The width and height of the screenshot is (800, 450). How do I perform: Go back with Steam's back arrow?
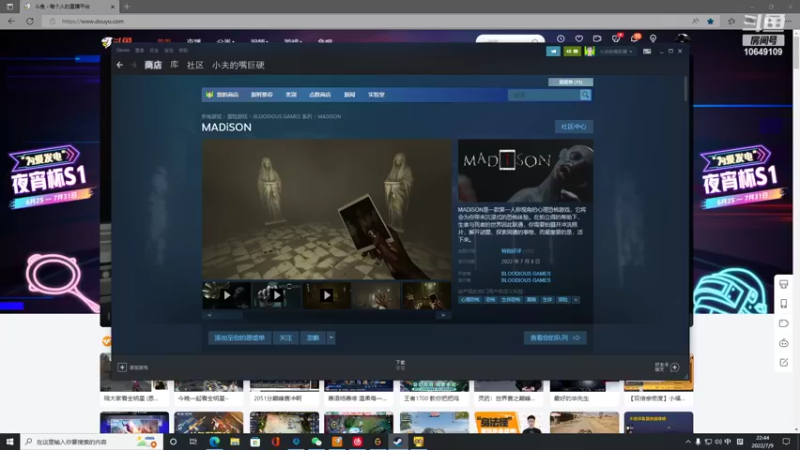coord(119,65)
